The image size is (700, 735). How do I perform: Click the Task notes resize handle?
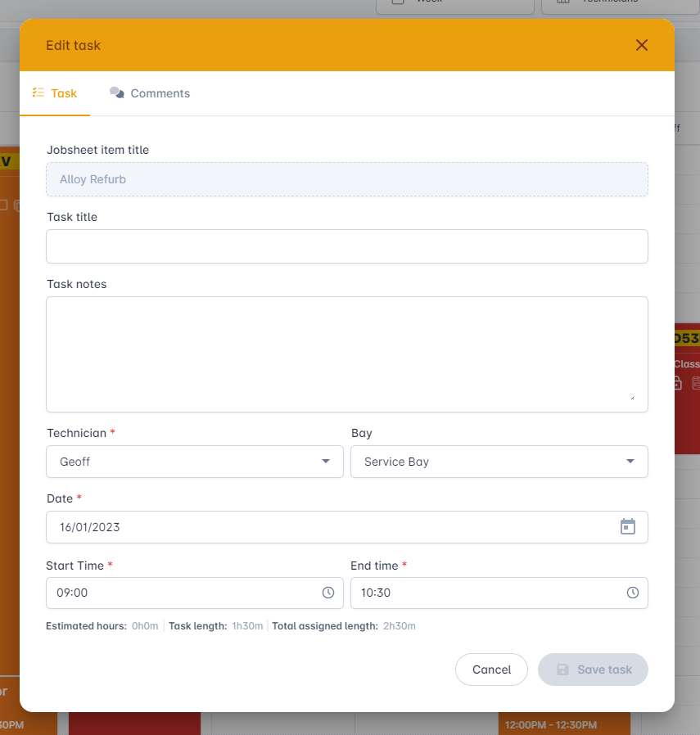633,398
